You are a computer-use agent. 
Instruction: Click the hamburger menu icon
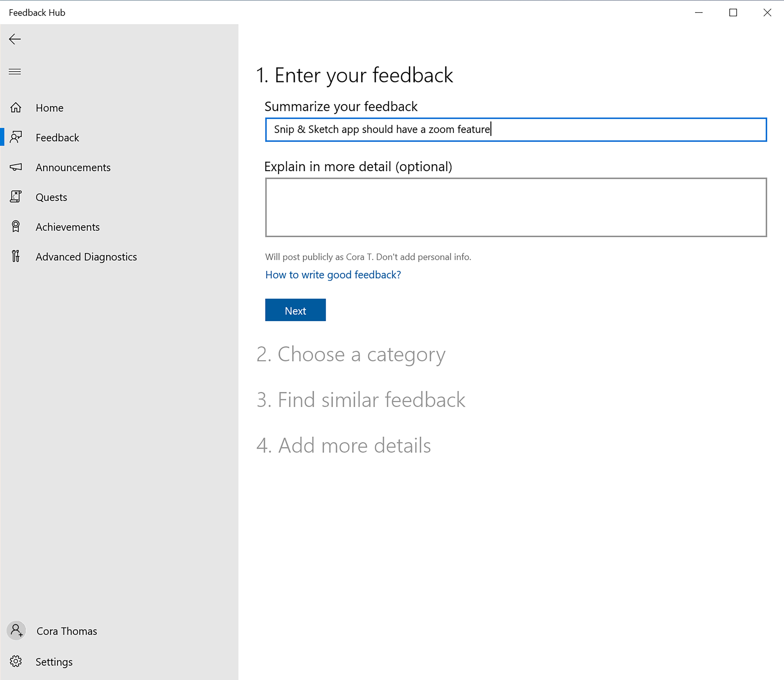[x=15, y=71]
